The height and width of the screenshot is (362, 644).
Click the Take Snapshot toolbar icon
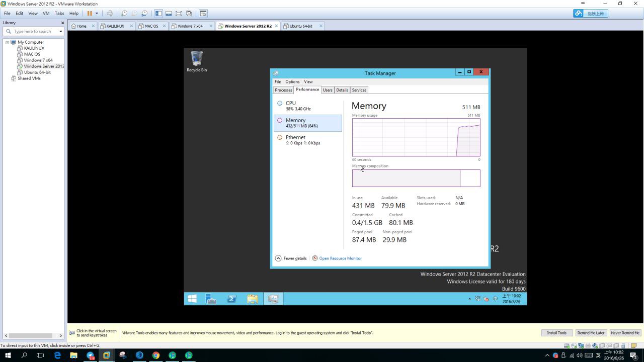[x=124, y=14]
